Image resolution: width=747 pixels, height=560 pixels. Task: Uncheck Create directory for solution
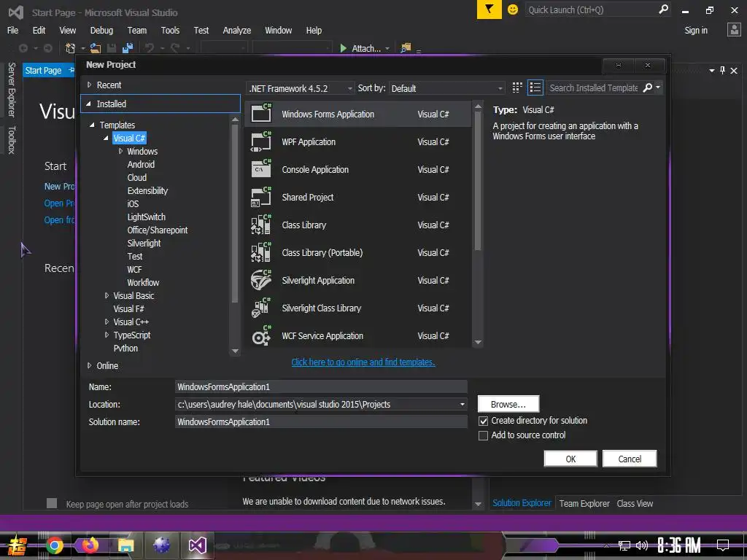(x=483, y=421)
